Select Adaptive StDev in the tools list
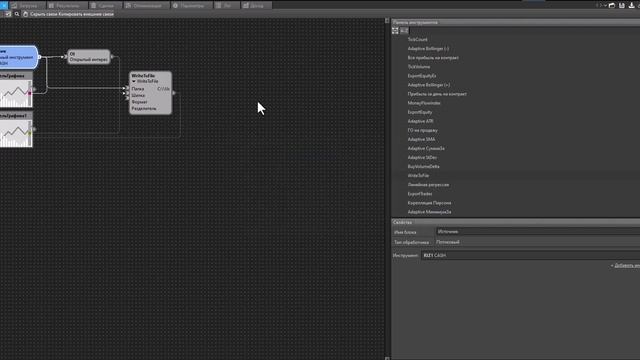Viewport: 640px width, 360px height. pyautogui.click(x=422, y=157)
